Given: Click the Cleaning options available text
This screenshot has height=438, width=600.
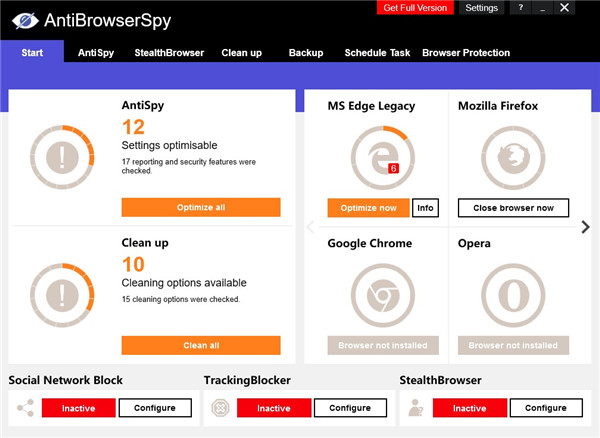Looking at the screenshot, I should click(184, 283).
